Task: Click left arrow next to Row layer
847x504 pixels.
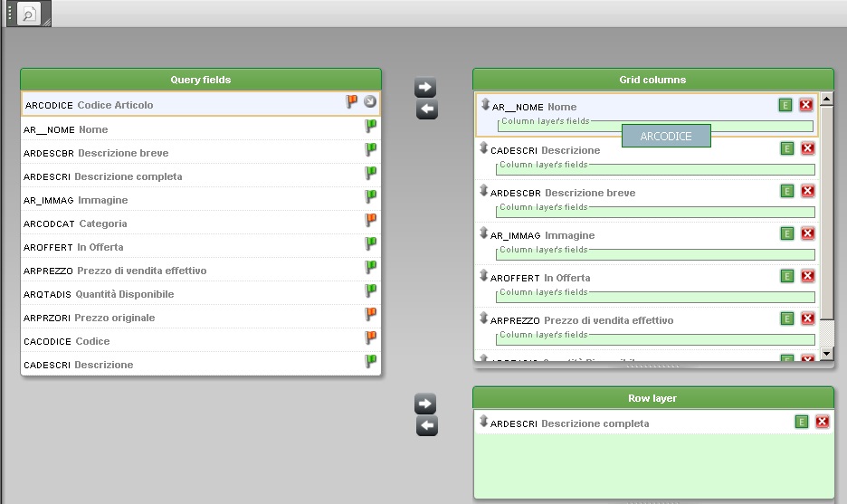Action: [x=425, y=426]
